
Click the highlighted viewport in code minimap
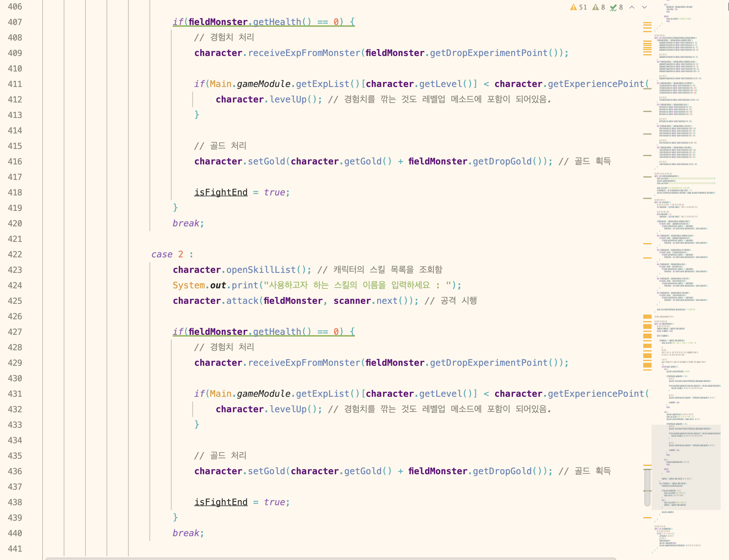686,467
